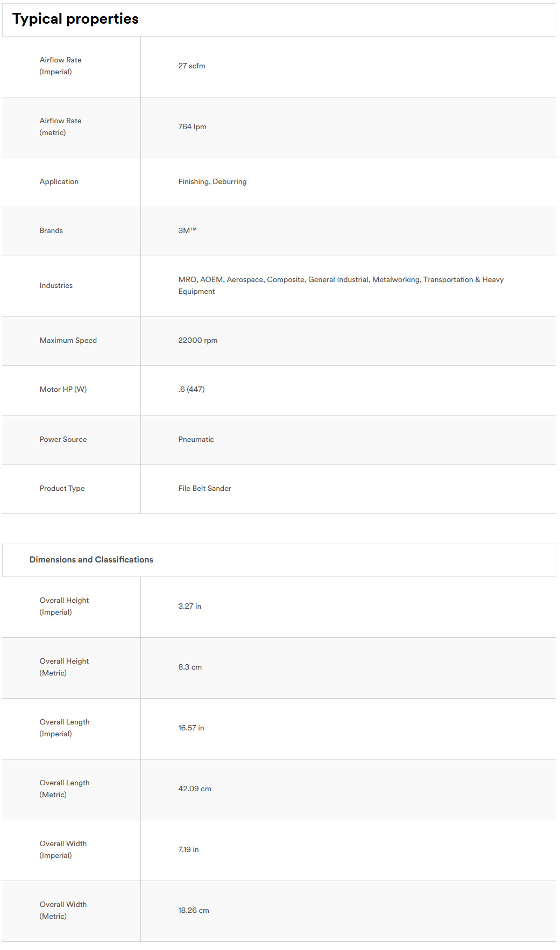560x950 pixels.
Task: Click the Airflow Rate (Imperial) label
Action: (60, 66)
